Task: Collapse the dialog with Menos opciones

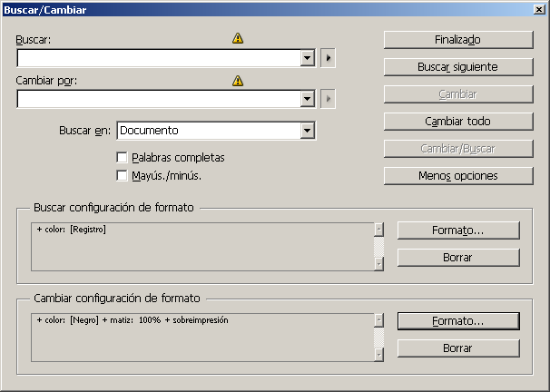Action: click(x=458, y=176)
